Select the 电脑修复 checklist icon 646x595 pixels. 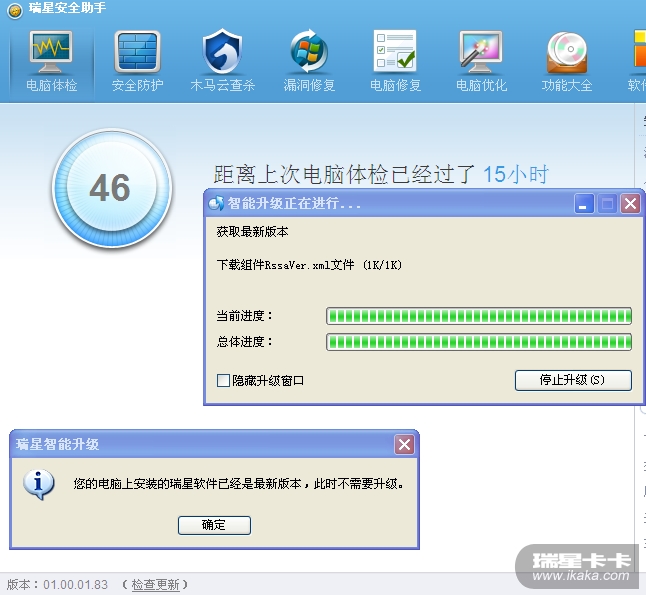pos(395,50)
